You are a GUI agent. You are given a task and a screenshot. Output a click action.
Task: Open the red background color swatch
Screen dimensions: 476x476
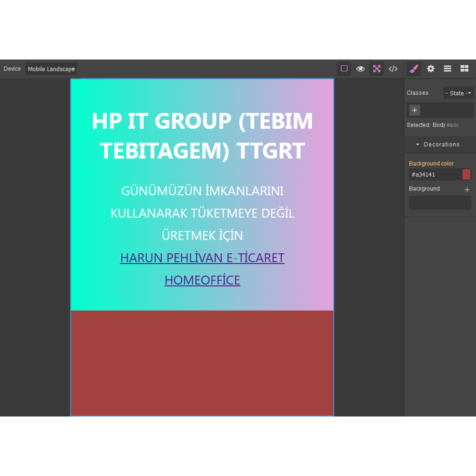466,175
